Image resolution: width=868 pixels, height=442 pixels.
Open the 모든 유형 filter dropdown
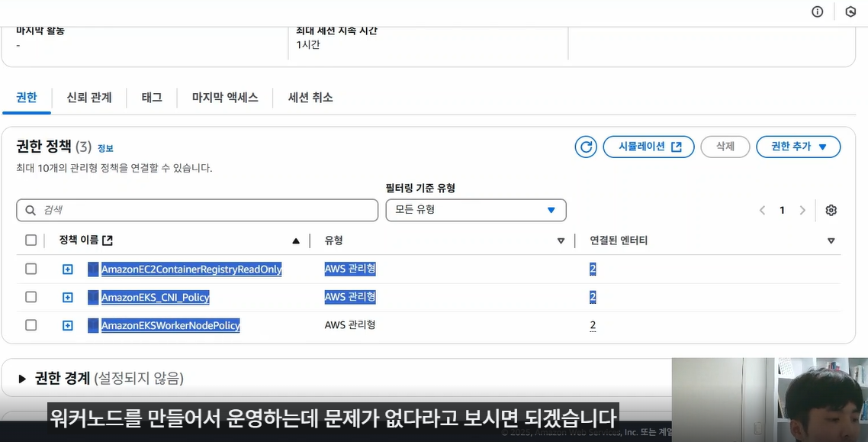point(476,210)
